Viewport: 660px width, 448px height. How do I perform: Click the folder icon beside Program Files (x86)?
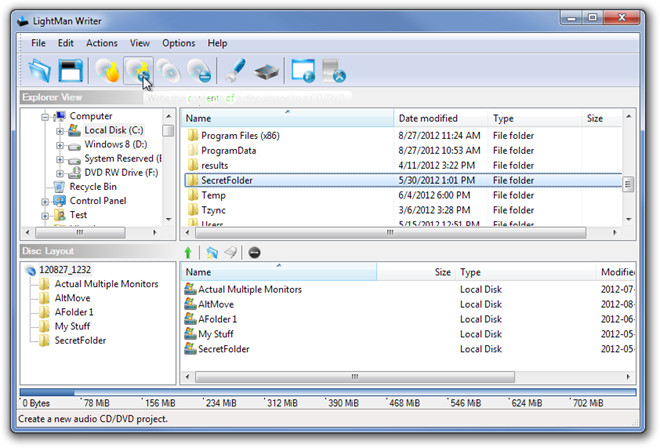[x=193, y=136]
